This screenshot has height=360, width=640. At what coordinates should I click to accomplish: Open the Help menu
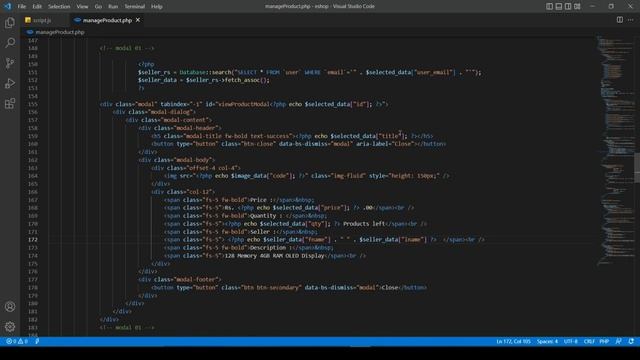click(x=157, y=7)
